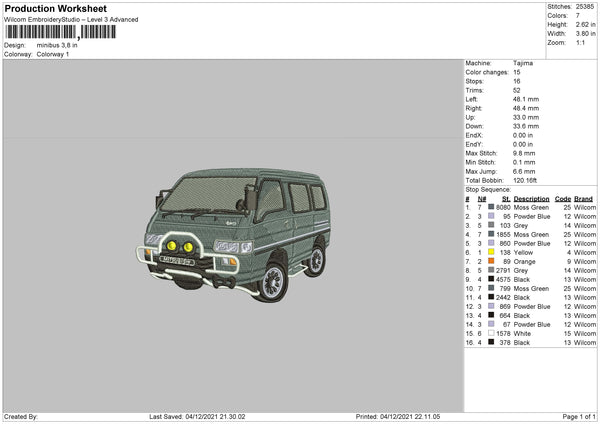
Task: Click the Brand column header
Action: pyautogui.click(x=585, y=198)
